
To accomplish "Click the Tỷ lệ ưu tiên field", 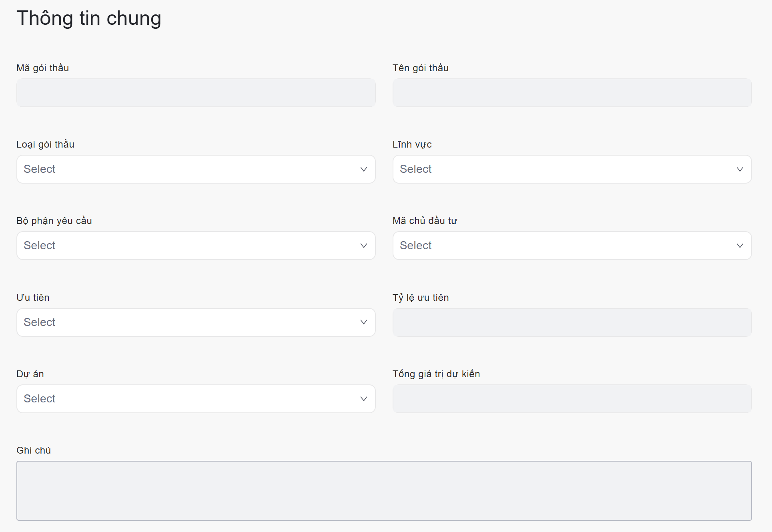I will pos(572,322).
